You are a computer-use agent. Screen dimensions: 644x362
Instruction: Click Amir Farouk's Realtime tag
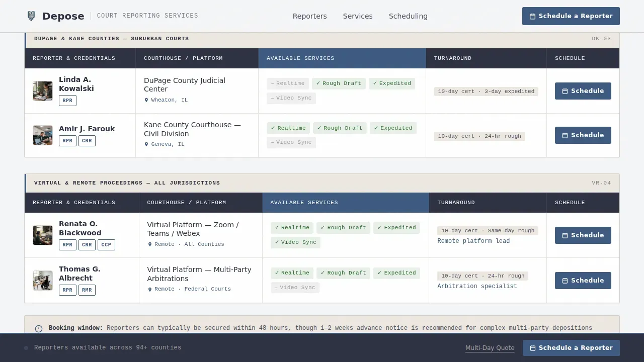point(288,128)
